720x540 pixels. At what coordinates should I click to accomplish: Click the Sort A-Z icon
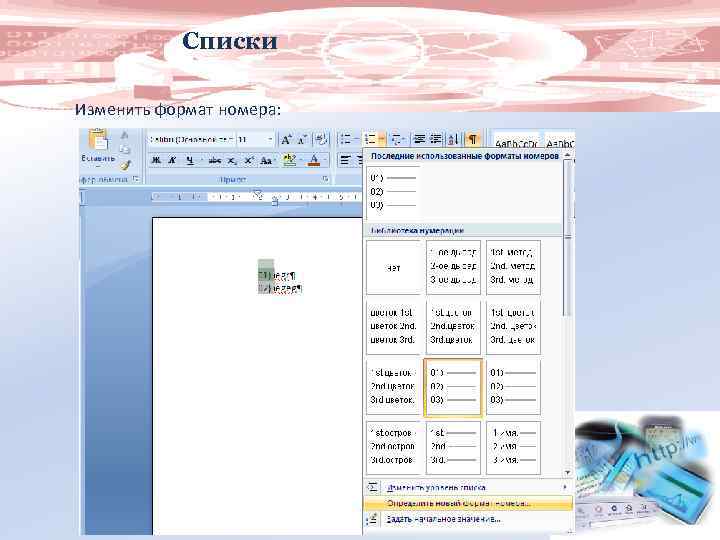(x=453, y=139)
